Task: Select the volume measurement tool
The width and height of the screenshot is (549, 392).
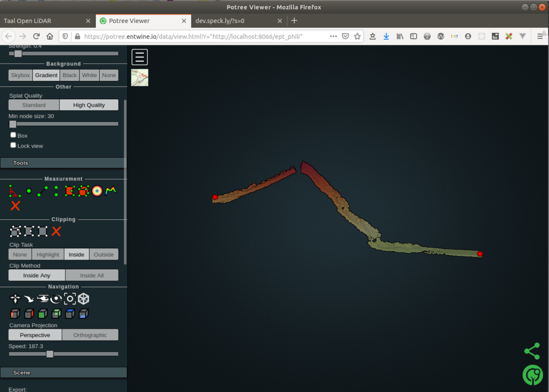Action: [x=83, y=191]
